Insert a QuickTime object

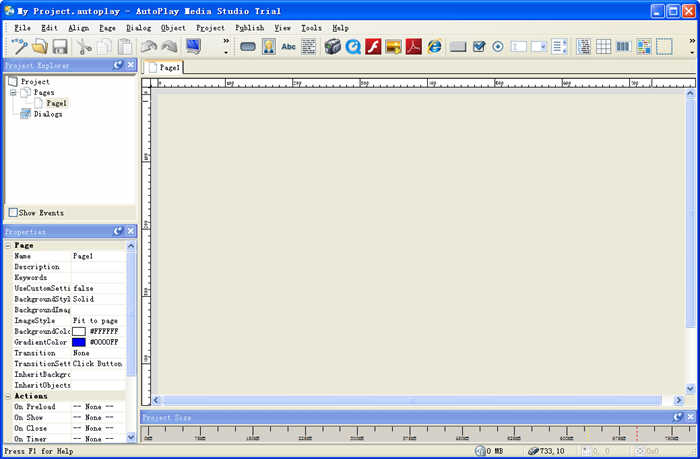point(353,46)
